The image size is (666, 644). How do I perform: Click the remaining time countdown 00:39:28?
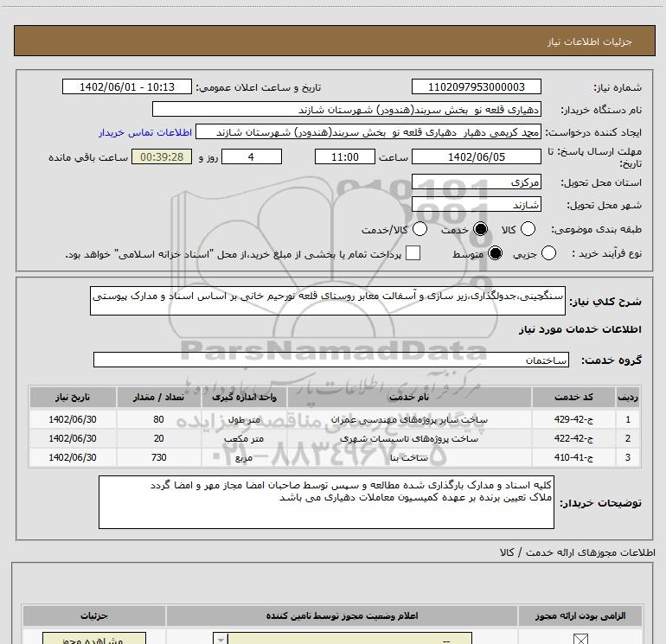point(162,157)
